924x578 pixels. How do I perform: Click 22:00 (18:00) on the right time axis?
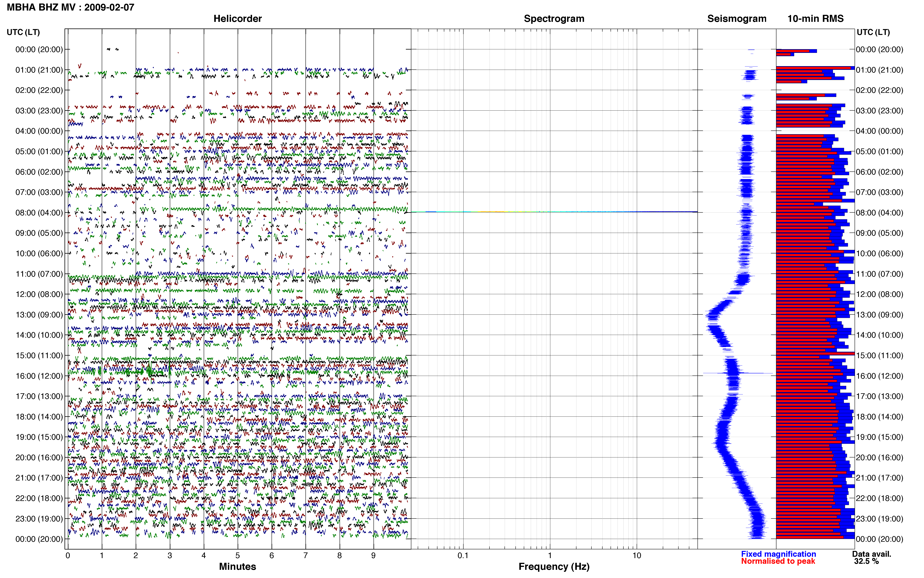click(879, 498)
